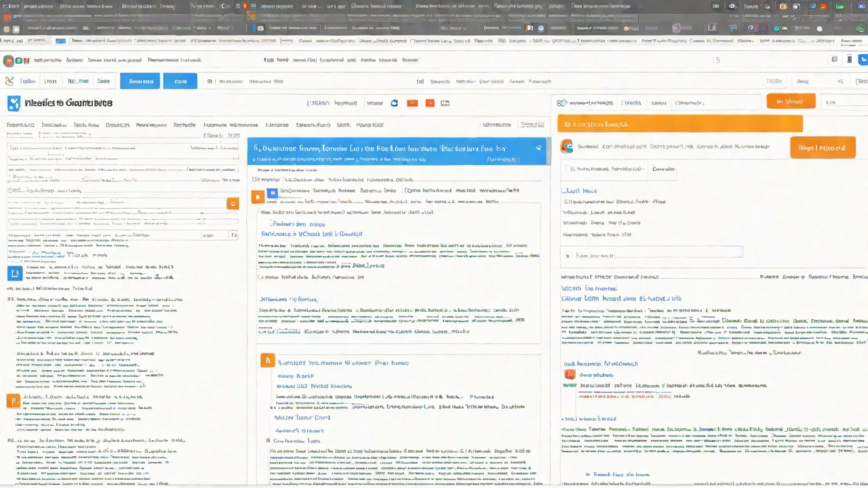Click the wider blue button in the toolbar
Viewport: 868px width, 488px height.
(x=140, y=81)
